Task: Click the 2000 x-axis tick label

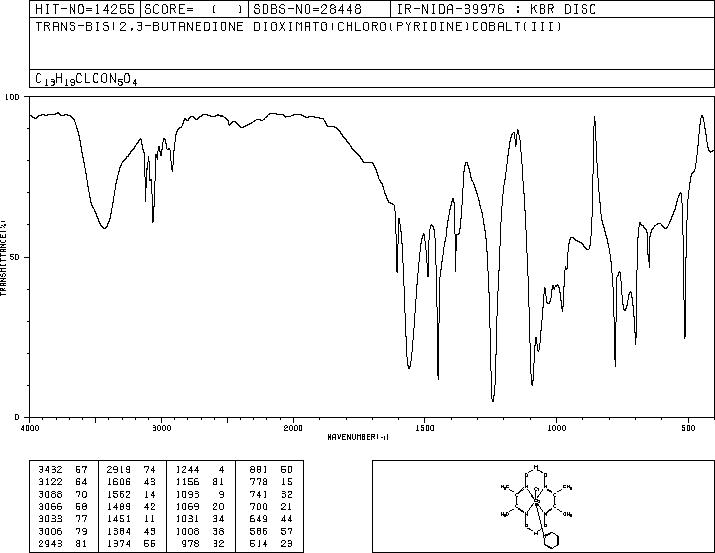Action: pyautogui.click(x=293, y=428)
